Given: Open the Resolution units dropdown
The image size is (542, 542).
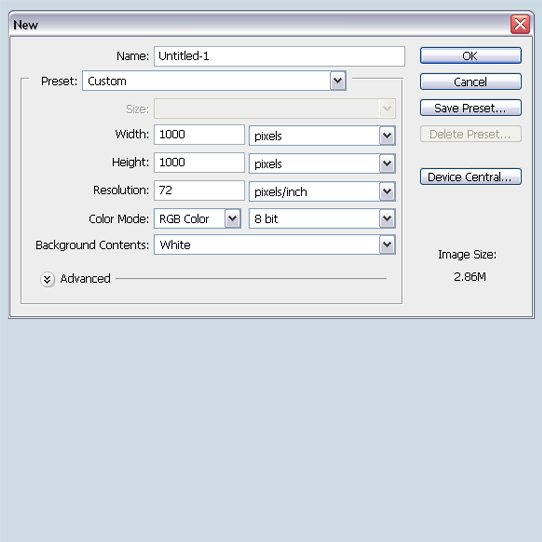Looking at the screenshot, I should click(322, 191).
